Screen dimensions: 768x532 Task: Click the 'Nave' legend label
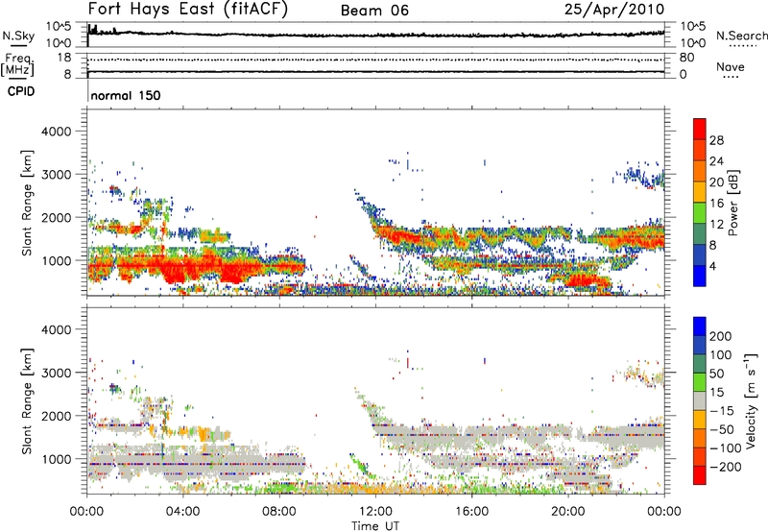(731, 66)
